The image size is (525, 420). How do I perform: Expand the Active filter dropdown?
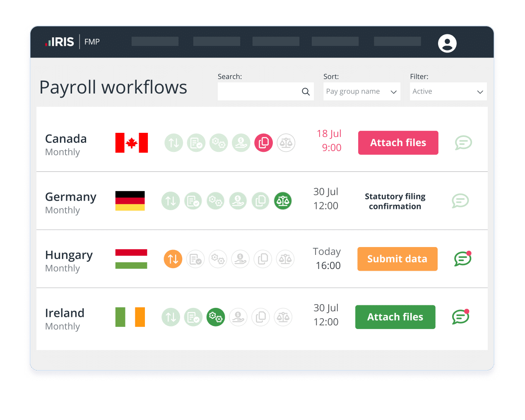448,91
